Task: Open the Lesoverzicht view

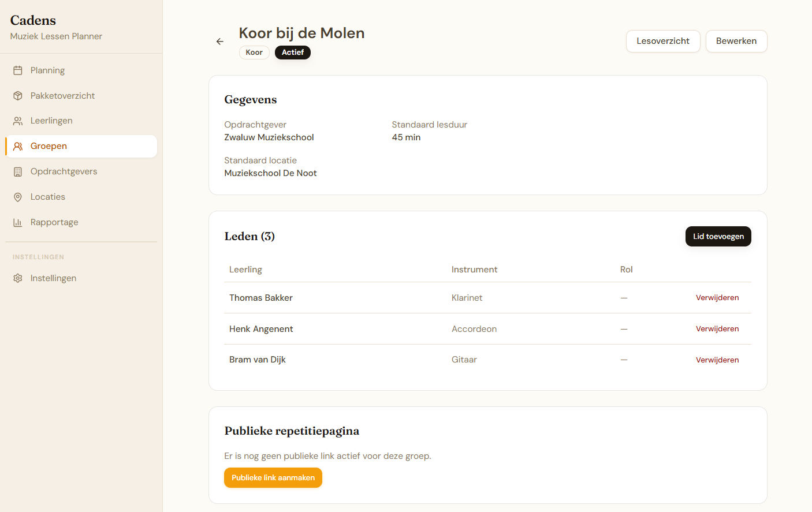Action: click(x=663, y=41)
